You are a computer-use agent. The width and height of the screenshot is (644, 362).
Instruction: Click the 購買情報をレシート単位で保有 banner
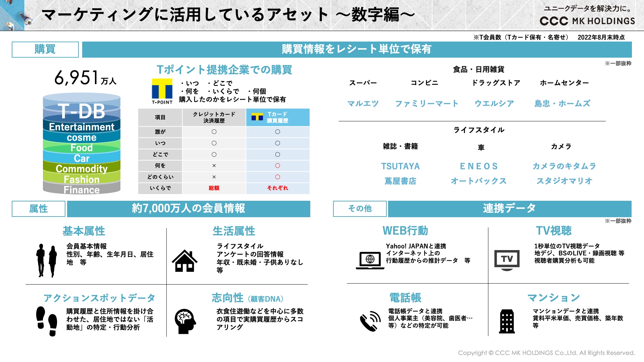point(357,49)
